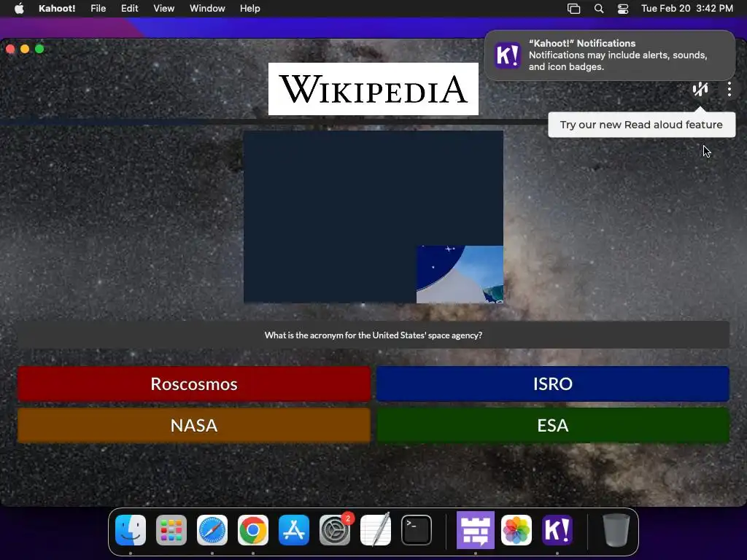Pick the NASA answer
The height and width of the screenshot is (560, 747).
pyautogui.click(x=194, y=425)
